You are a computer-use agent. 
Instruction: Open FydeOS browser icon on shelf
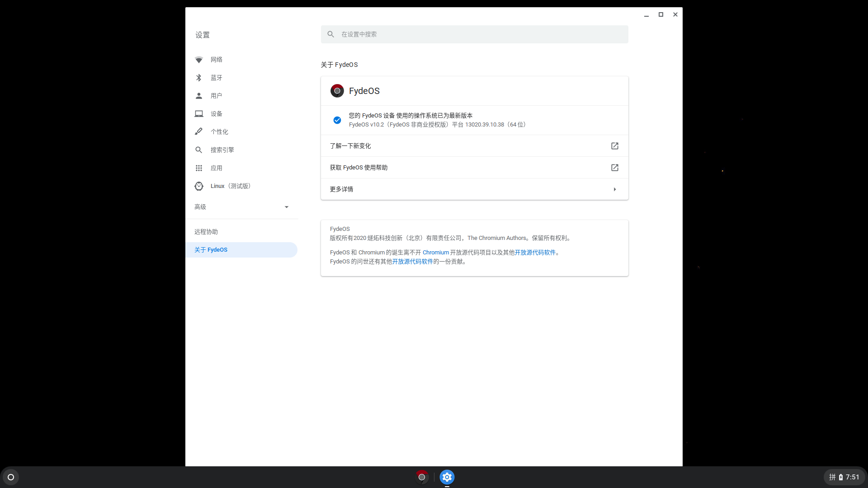(x=421, y=477)
